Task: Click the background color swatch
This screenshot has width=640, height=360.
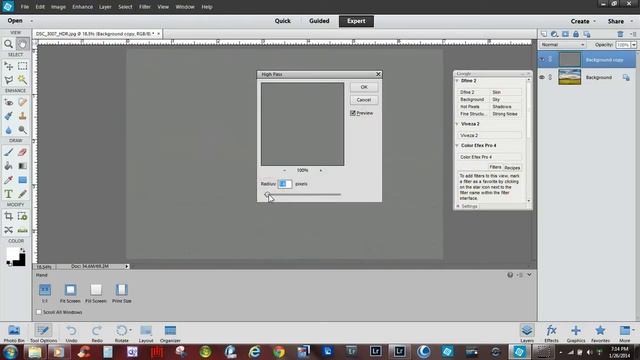Action: pyautogui.click(x=20, y=261)
